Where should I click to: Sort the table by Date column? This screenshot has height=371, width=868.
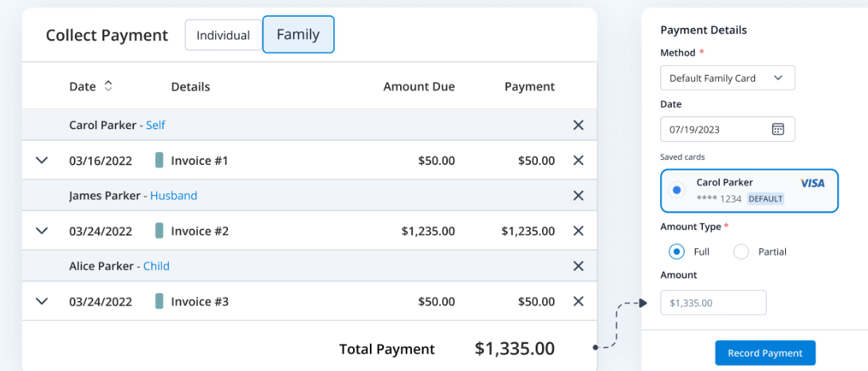click(x=108, y=86)
